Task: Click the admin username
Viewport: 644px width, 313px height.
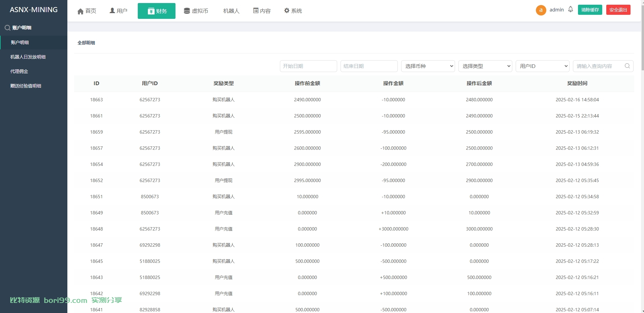Action: 556,10
